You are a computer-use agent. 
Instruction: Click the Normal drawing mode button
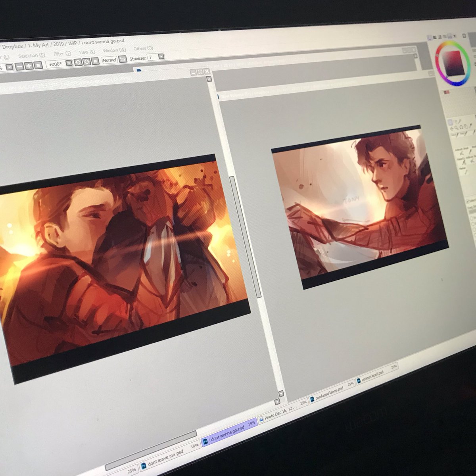pos(109,60)
